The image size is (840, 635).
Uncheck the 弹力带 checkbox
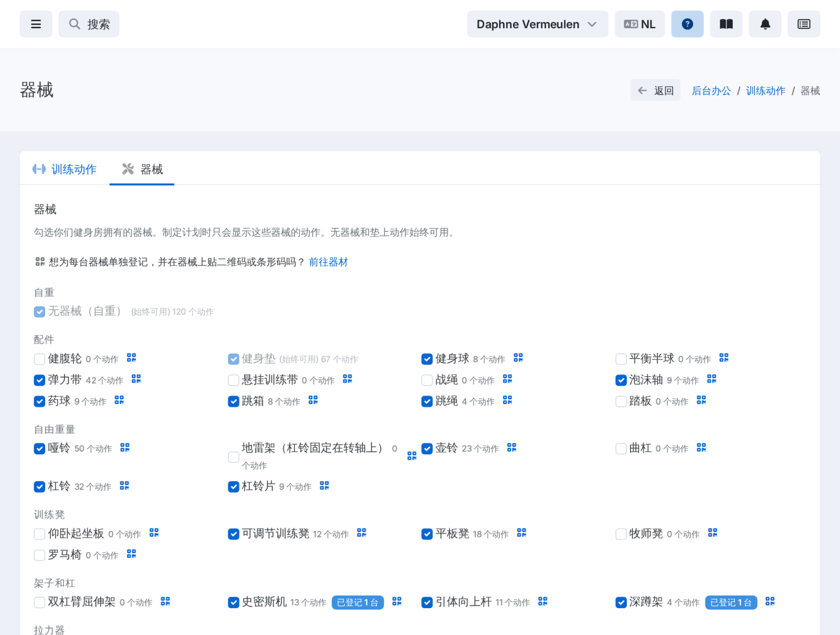tap(39, 380)
